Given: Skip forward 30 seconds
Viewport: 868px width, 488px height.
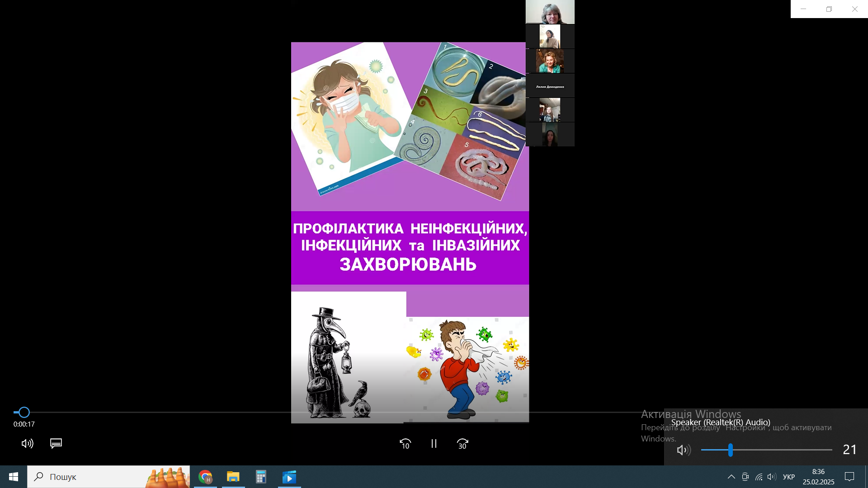Looking at the screenshot, I should 462,444.
